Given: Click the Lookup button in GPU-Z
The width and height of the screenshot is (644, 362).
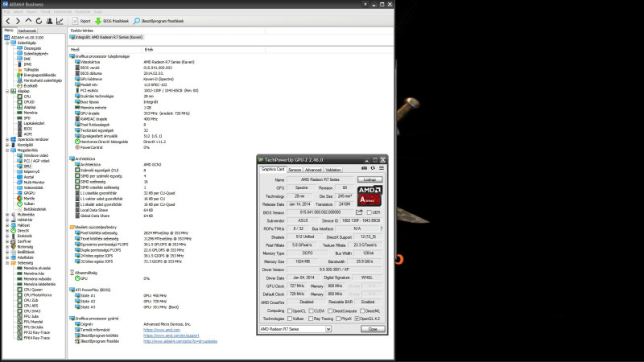Looking at the screenshot, I should pyautogui.click(x=369, y=179).
